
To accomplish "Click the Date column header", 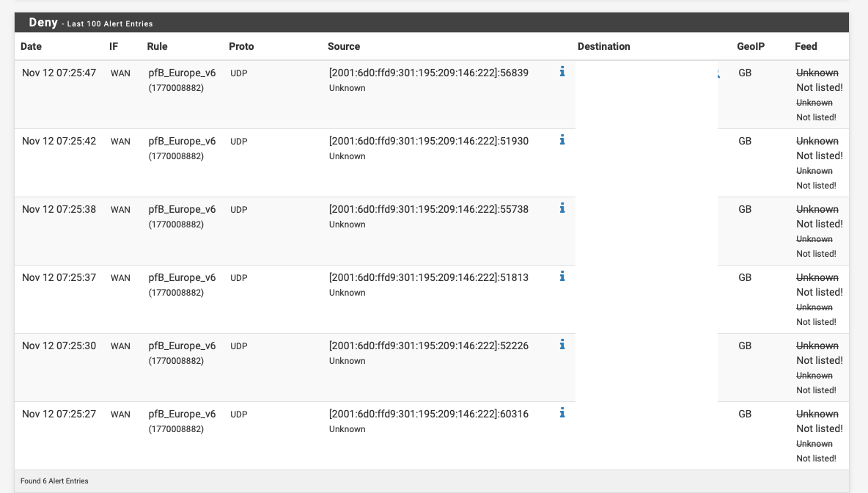I will pos(31,46).
